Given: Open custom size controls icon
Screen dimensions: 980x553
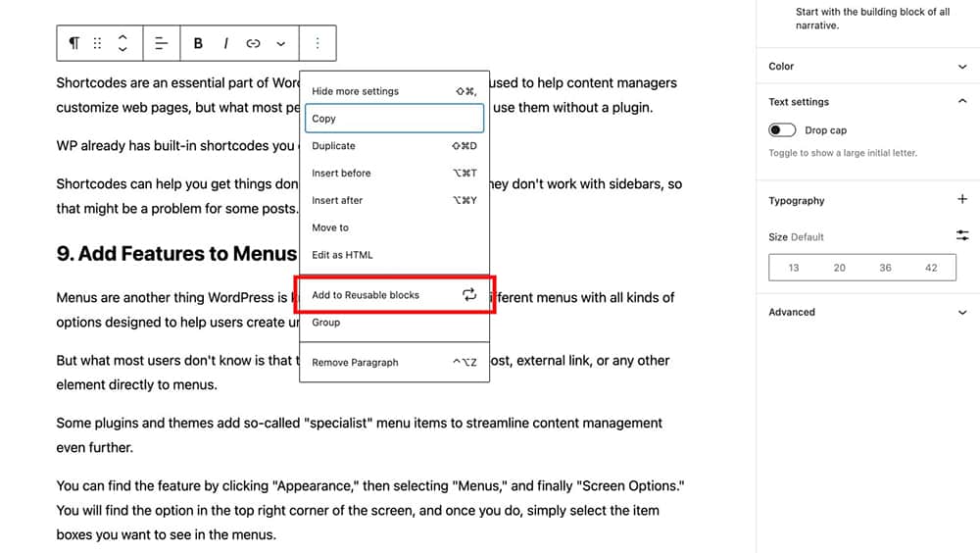Looking at the screenshot, I should pyautogui.click(x=962, y=235).
